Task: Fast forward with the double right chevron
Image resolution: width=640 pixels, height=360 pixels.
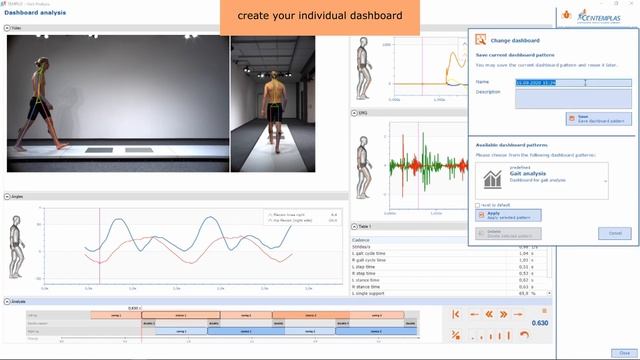Action: [503, 314]
